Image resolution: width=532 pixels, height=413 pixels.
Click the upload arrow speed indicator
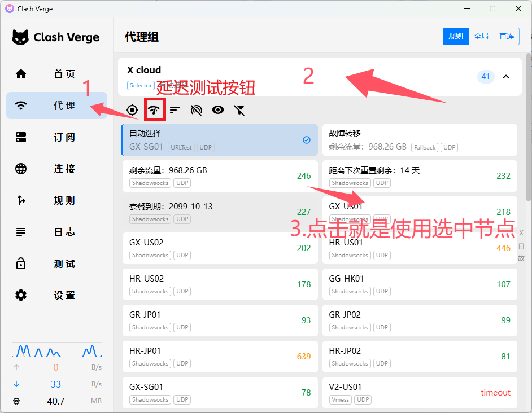(16, 367)
